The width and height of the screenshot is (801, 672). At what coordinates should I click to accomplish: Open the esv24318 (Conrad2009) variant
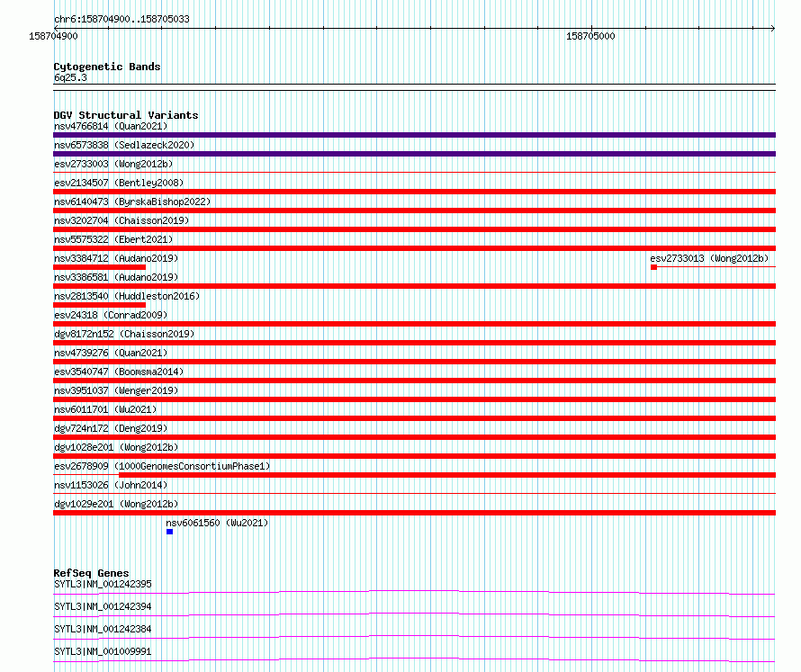pos(111,315)
